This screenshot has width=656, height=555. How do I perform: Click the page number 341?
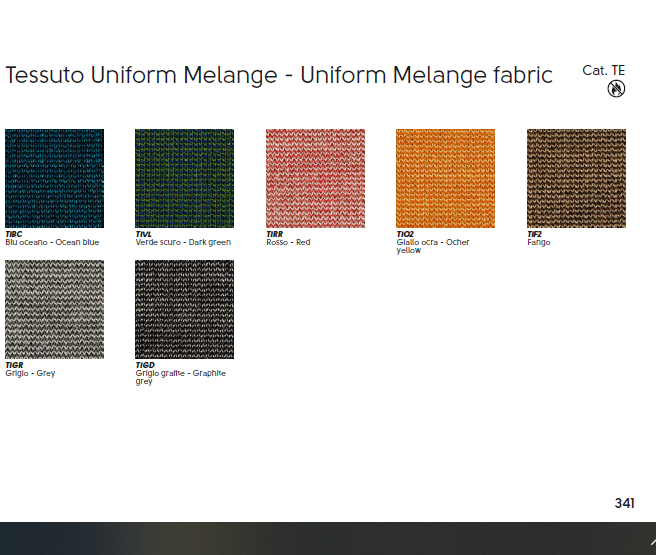pos(624,503)
